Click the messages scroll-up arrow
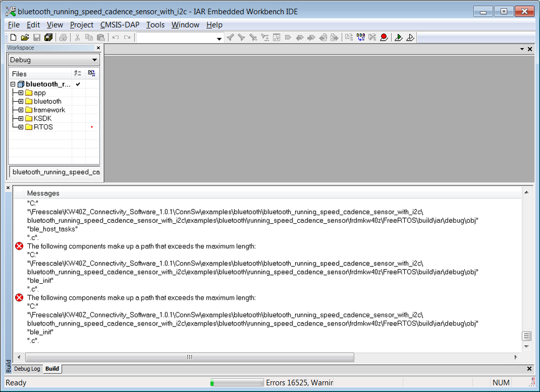540x392 pixels. click(526, 192)
